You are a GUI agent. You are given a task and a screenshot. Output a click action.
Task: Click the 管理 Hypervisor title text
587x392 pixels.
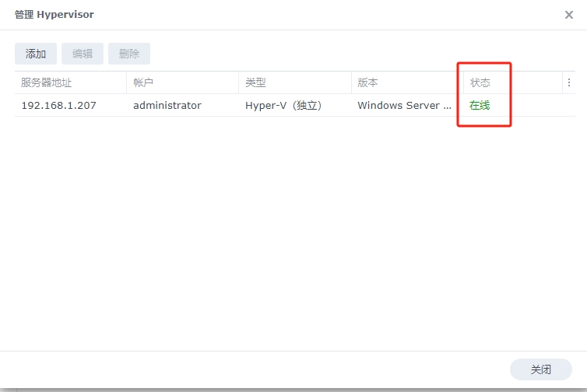[x=54, y=15]
